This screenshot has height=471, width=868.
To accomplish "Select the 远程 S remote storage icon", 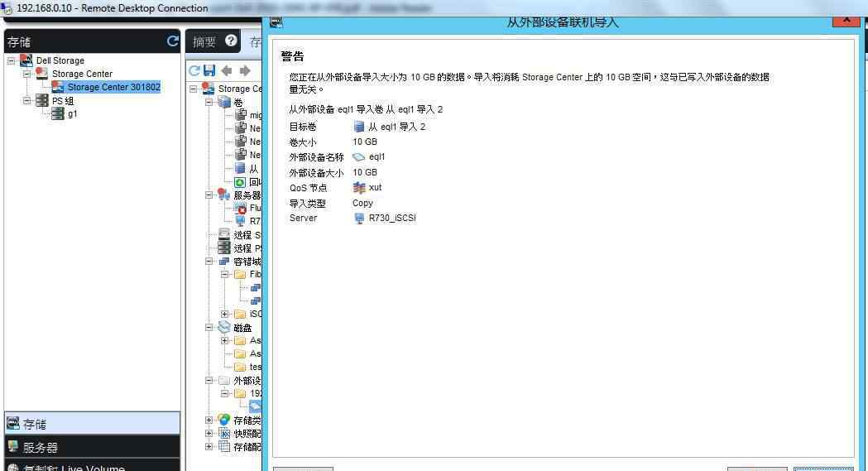I will (x=224, y=234).
